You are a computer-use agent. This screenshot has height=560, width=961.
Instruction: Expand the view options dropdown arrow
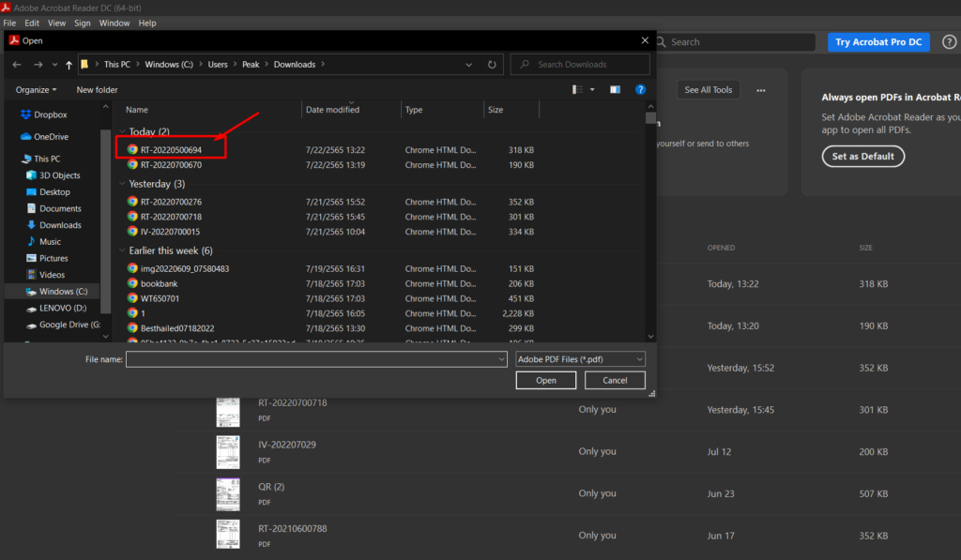pos(591,89)
